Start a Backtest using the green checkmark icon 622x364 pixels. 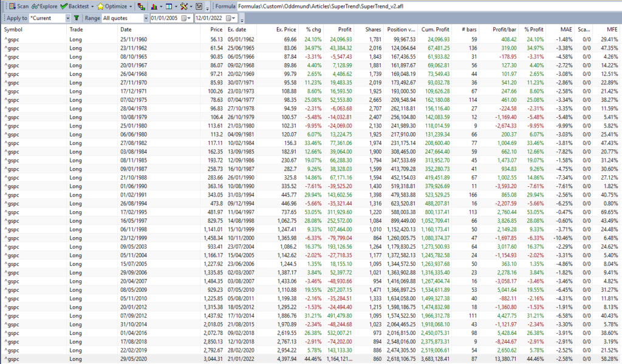(x=63, y=6)
